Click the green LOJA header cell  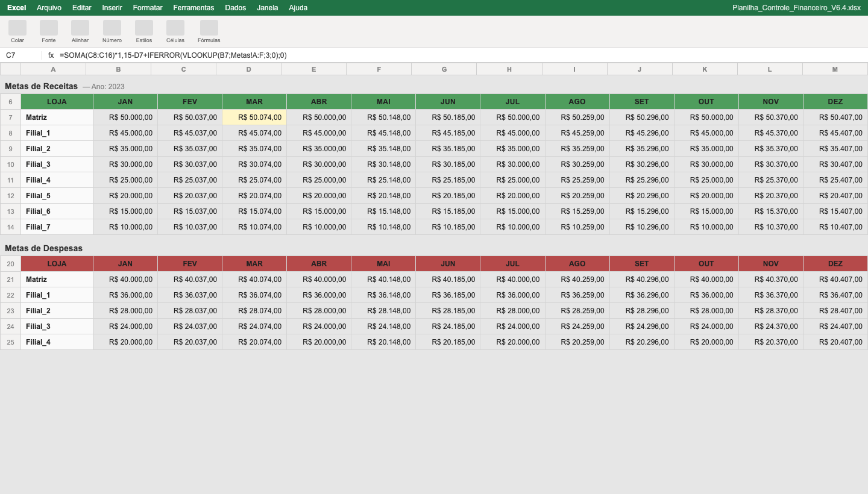[x=57, y=102]
